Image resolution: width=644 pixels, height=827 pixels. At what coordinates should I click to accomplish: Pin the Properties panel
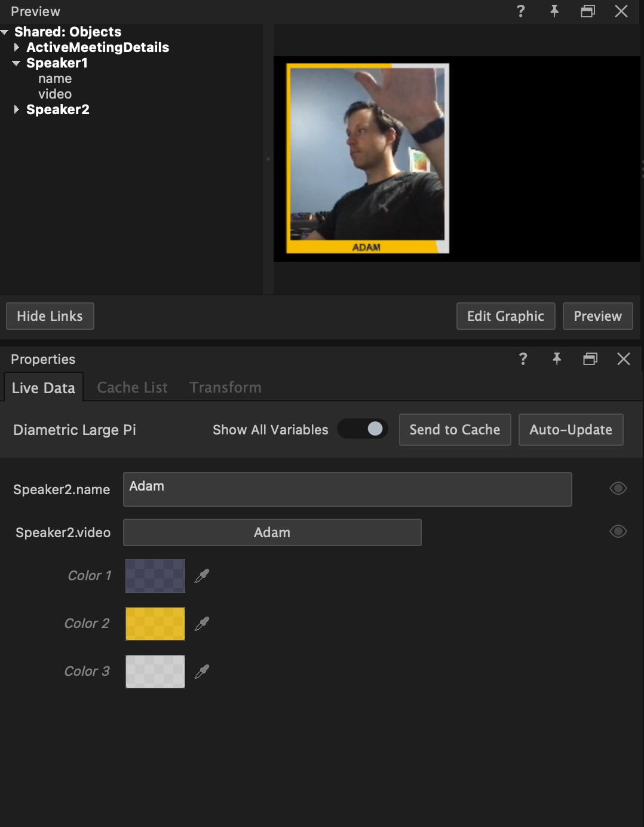pos(556,359)
